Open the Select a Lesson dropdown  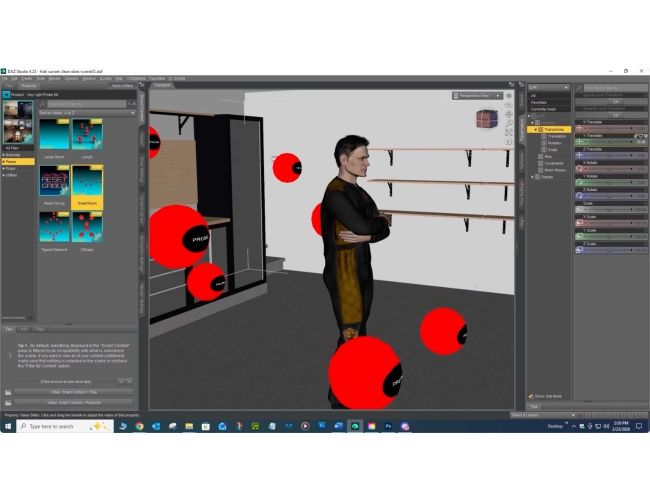[543, 415]
